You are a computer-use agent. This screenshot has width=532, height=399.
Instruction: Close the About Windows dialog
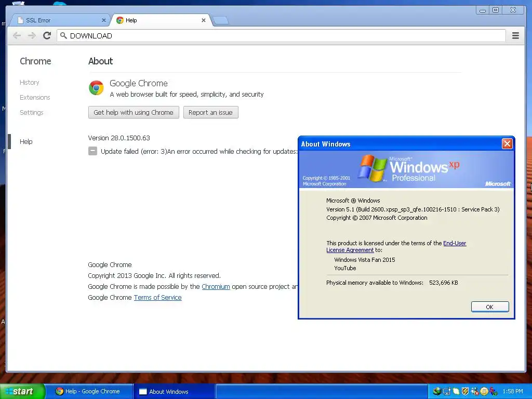pos(507,144)
